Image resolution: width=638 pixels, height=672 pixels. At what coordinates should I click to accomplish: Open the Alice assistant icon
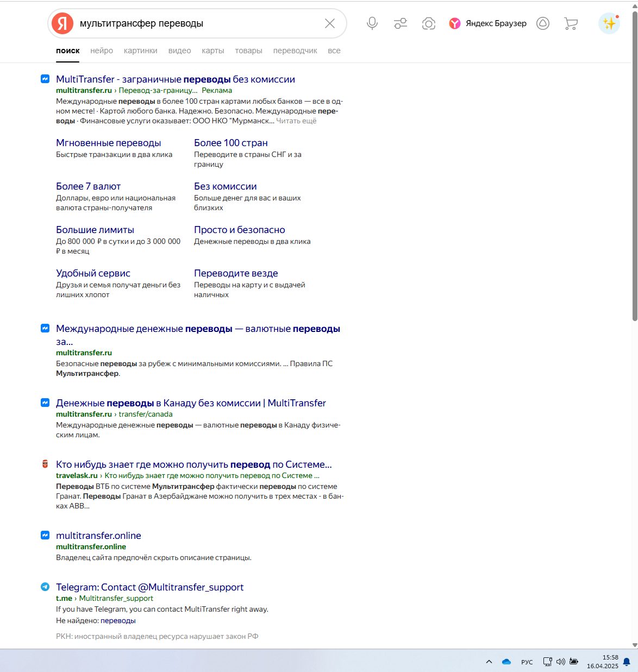(x=543, y=23)
